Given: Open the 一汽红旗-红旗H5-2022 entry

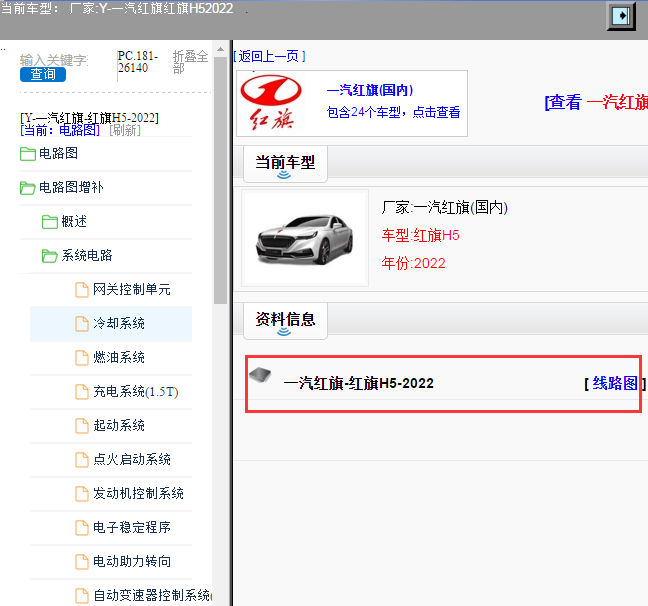Looking at the screenshot, I should [358, 383].
